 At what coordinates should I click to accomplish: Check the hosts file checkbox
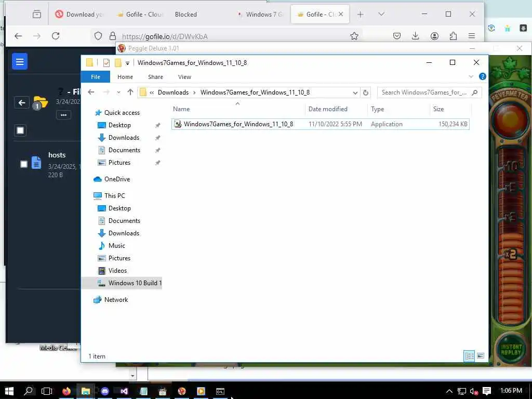[x=24, y=164]
